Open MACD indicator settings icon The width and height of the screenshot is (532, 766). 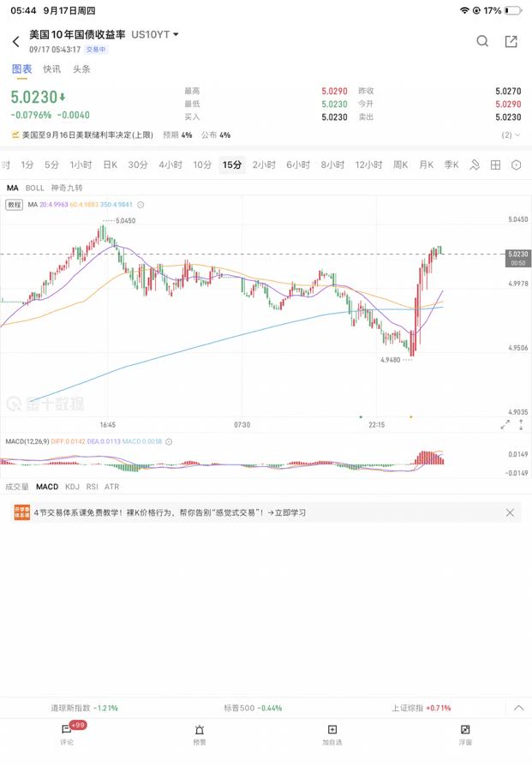coord(169,441)
